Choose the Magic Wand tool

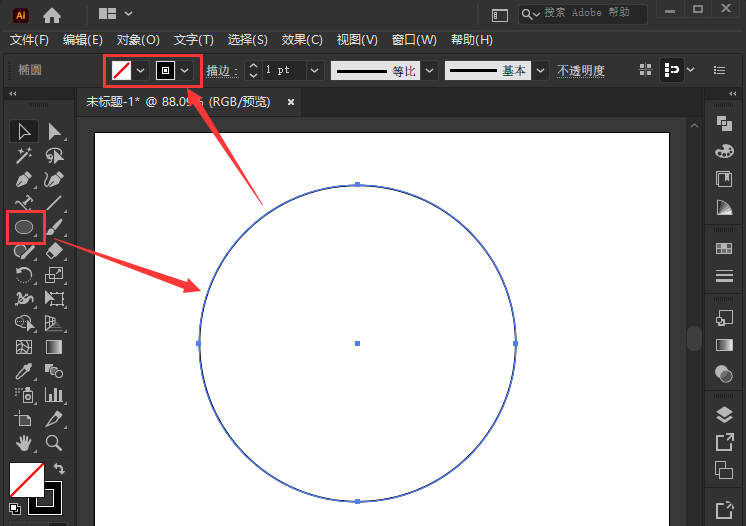pos(24,156)
